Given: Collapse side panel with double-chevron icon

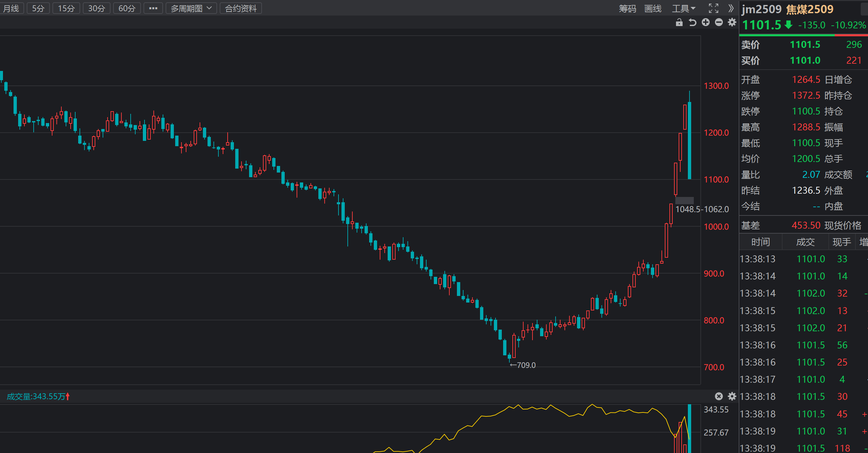Looking at the screenshot, I should coord(730,9).
